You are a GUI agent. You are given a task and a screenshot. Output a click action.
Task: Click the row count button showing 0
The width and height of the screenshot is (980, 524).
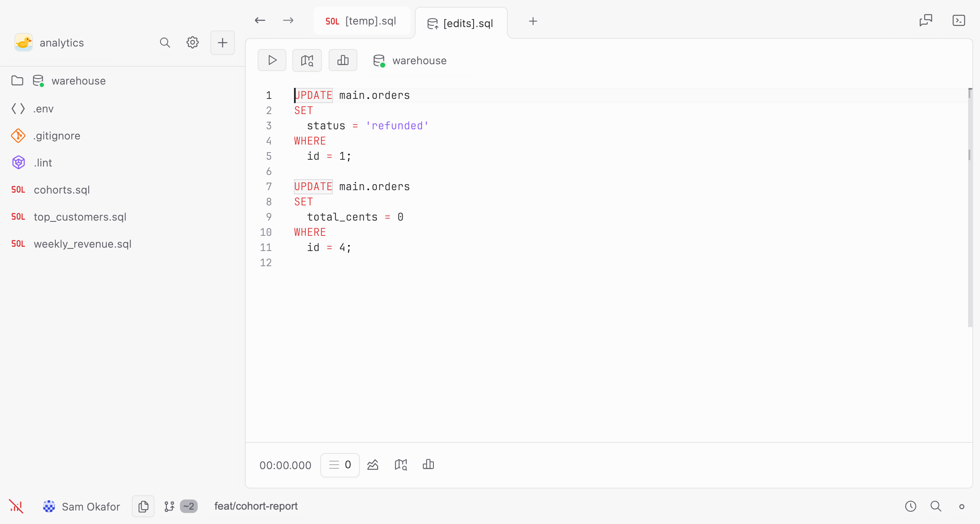pyautogui.click(x=340, y=465)
